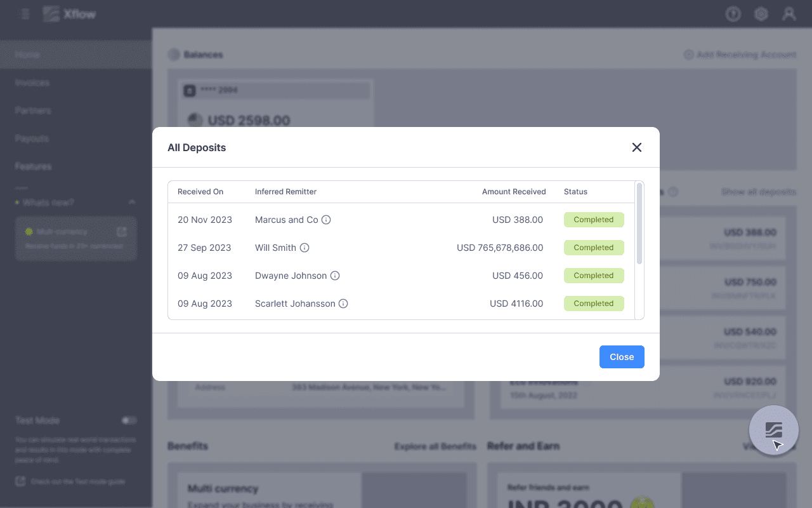Open info icon next to Marcus and Co
The height and width of the screenshot is (508, 812).
coord(326,220)
